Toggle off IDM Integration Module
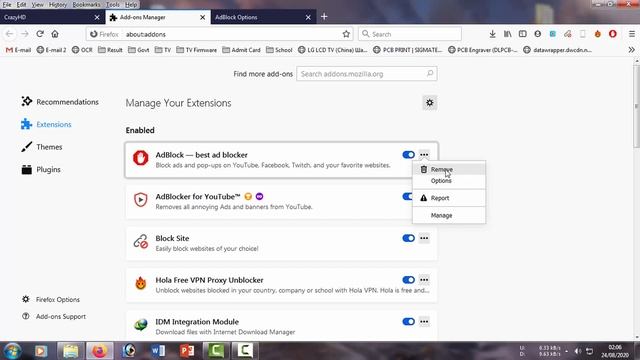The image size is (640, 360). (408, 322)
